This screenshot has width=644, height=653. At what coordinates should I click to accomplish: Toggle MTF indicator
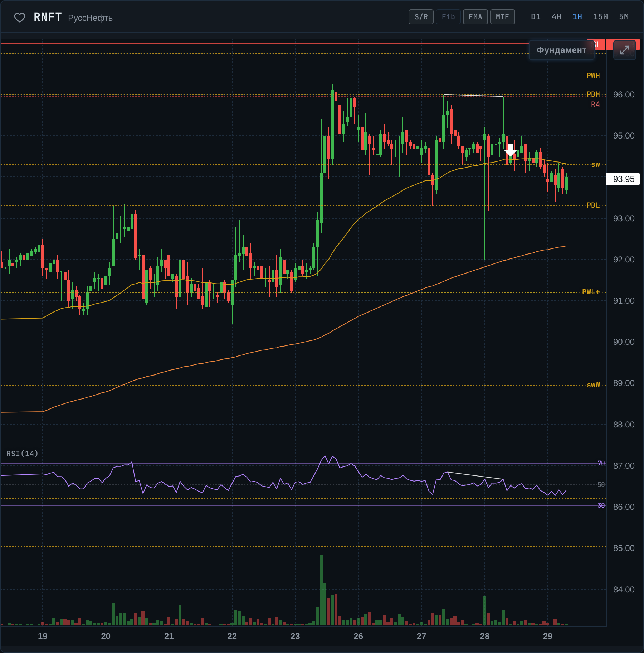[x=503, y=17]
